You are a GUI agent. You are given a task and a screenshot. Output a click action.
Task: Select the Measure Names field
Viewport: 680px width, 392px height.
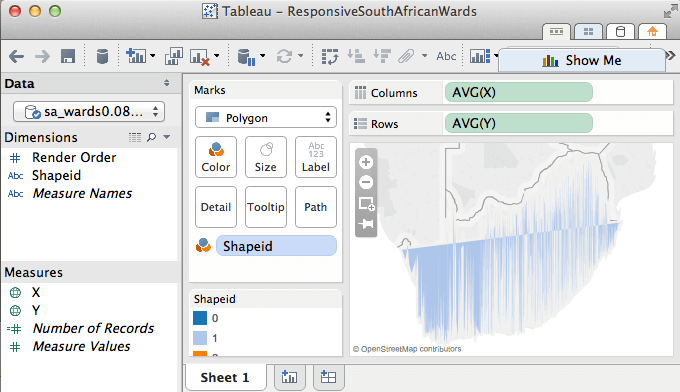82,193
